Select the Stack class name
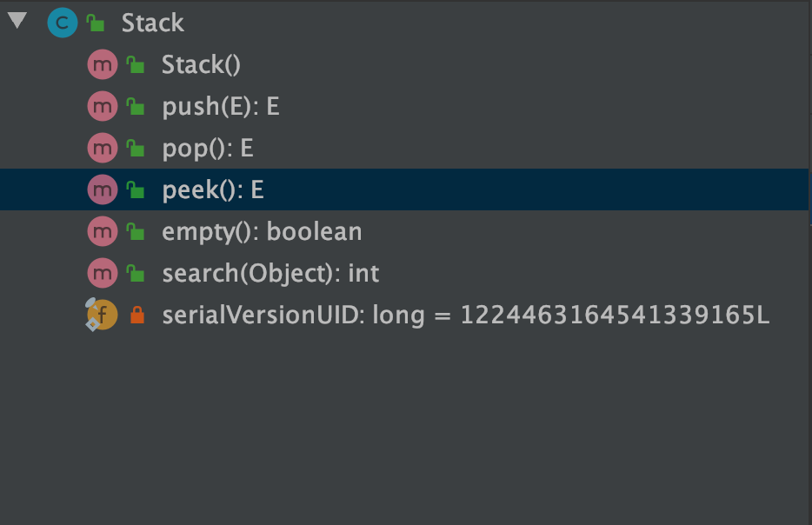812x525 pixels. tap(152, 23)
